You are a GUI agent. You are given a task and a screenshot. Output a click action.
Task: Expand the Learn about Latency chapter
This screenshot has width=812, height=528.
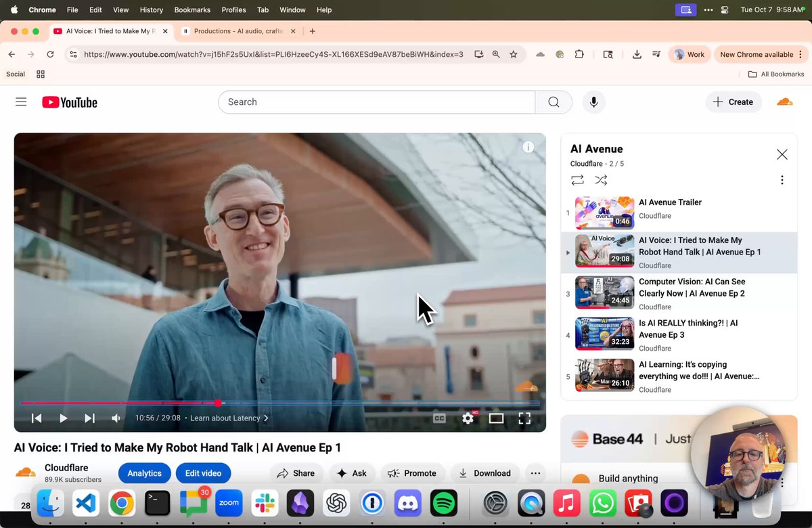229,418
